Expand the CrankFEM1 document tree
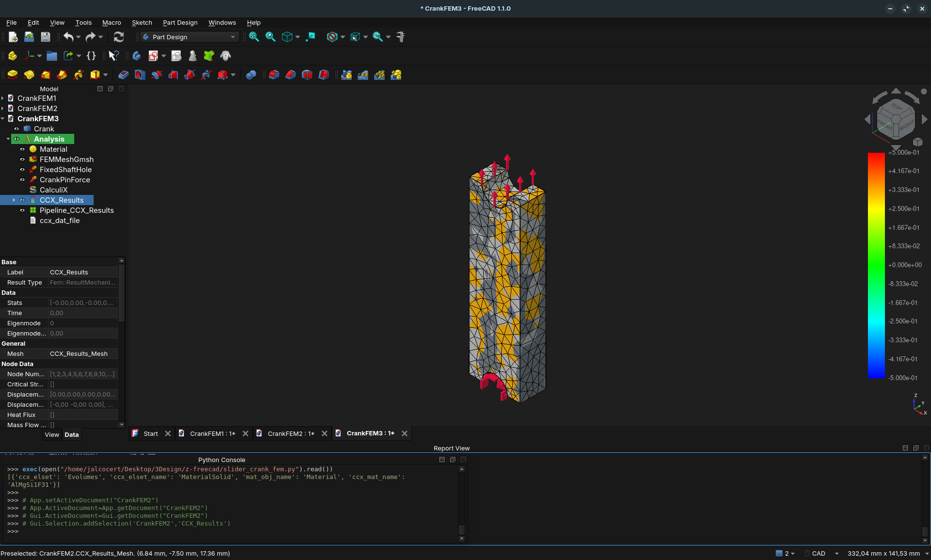The height and width of the screenshot is (560, 931). pos(2,98)
